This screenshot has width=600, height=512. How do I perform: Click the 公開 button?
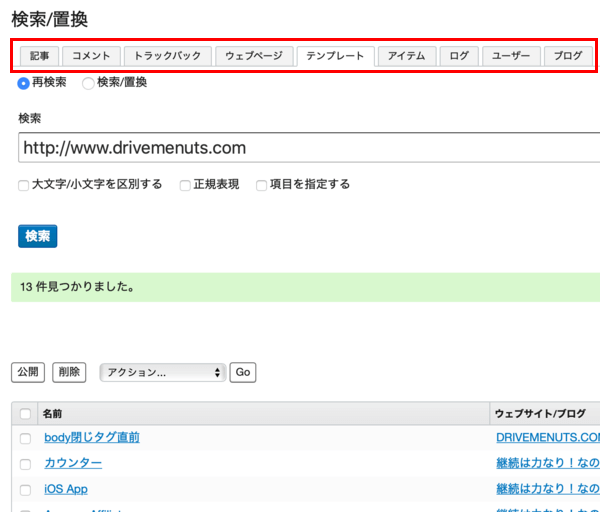(28, 372)
